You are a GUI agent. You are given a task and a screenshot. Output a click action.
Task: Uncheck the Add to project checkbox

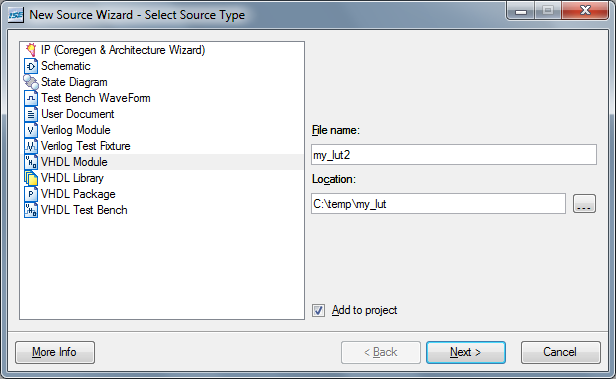pos(318,310)
